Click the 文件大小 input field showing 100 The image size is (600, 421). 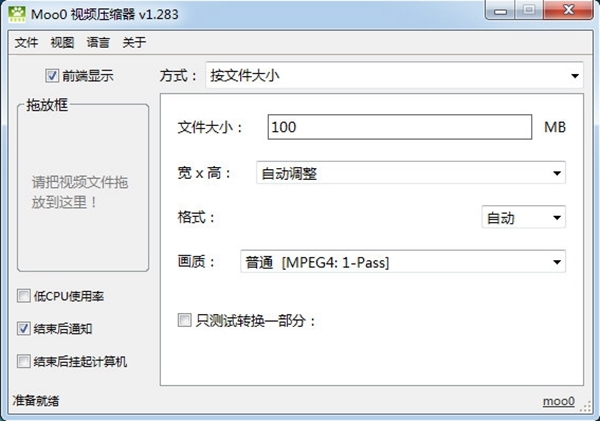point(400,128)
